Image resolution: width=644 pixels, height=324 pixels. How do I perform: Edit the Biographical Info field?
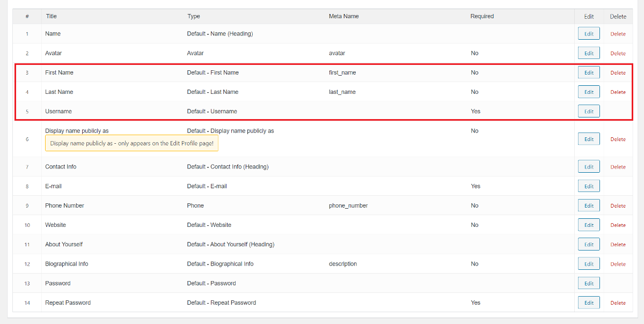(589, 264)
